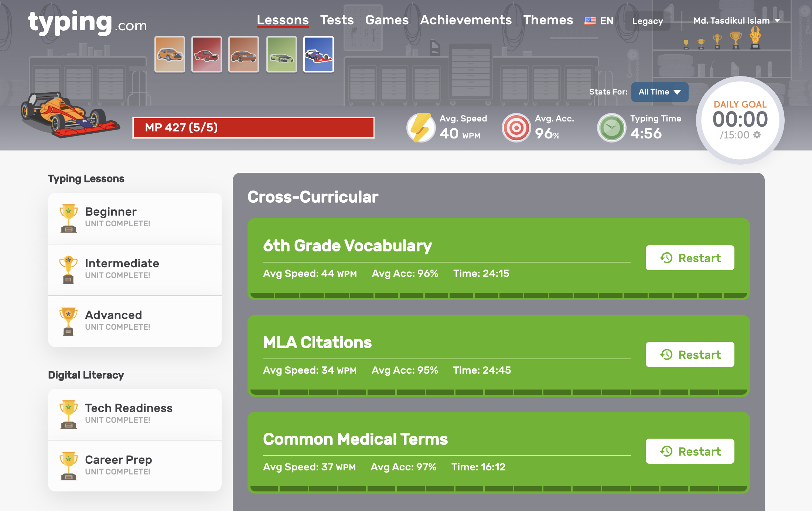The width and height of the screenshot is (812, 511).
Task: Click the typing.com logo
Action: [88, 23]
